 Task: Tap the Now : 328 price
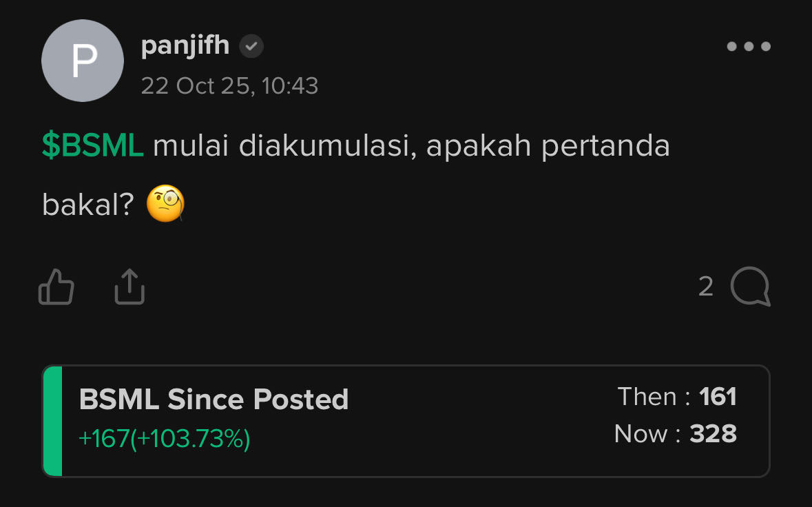[x=675, y=434]
